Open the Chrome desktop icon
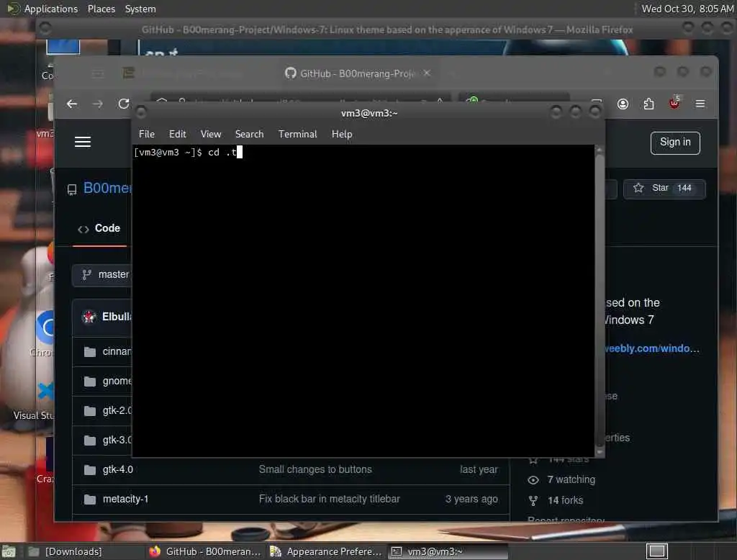737x560 pixels. [x=42, y=334]
